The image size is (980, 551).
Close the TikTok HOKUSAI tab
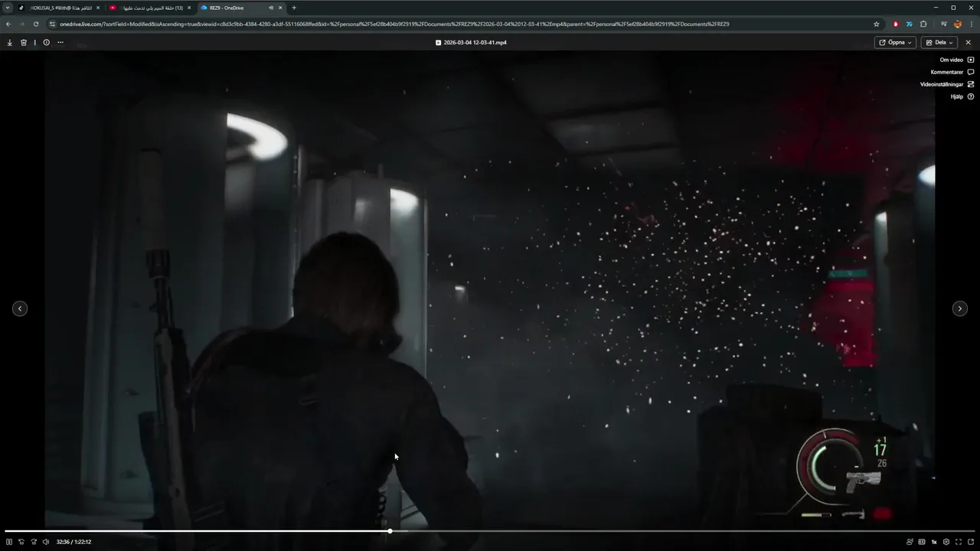click(98, 8)
